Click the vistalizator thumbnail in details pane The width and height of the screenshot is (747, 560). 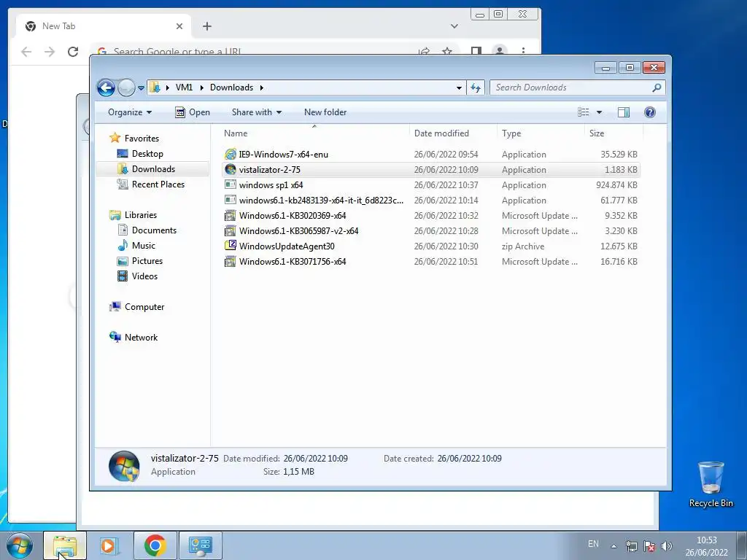tap(124, 466)
